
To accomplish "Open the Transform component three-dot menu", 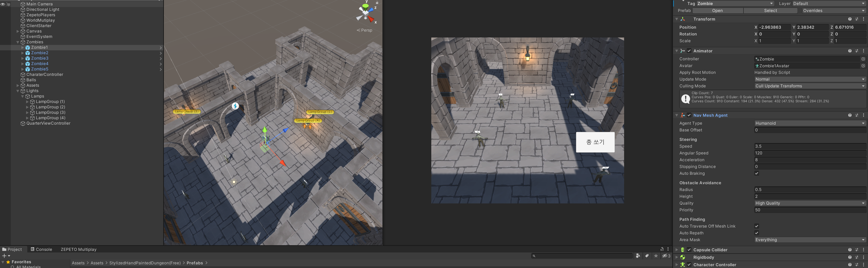I will point(863,19).
